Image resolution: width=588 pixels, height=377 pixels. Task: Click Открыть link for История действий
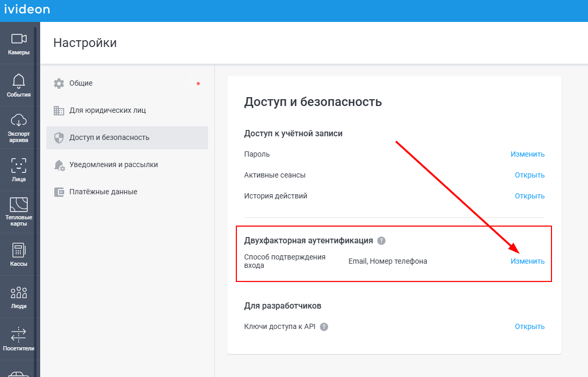pyautogui.click(x=530, y=196)
